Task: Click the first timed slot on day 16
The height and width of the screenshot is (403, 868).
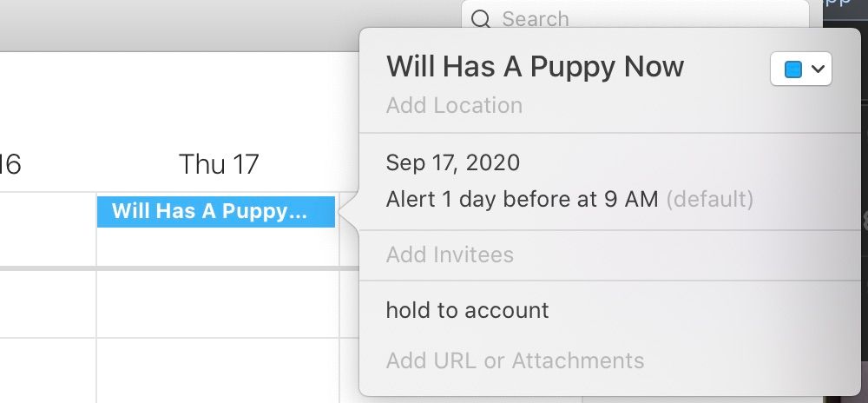Action: pos(48,304)
